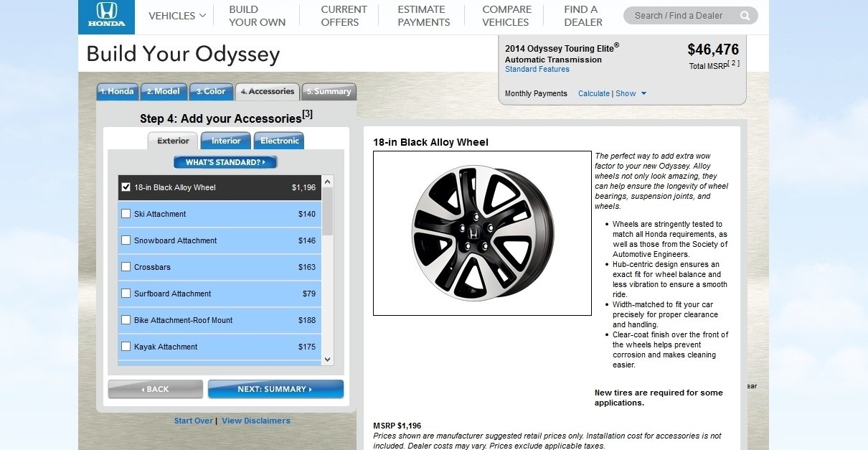Jump to step 5 Summary tab
Screen dimensions: 868x450
pos(329,92)
